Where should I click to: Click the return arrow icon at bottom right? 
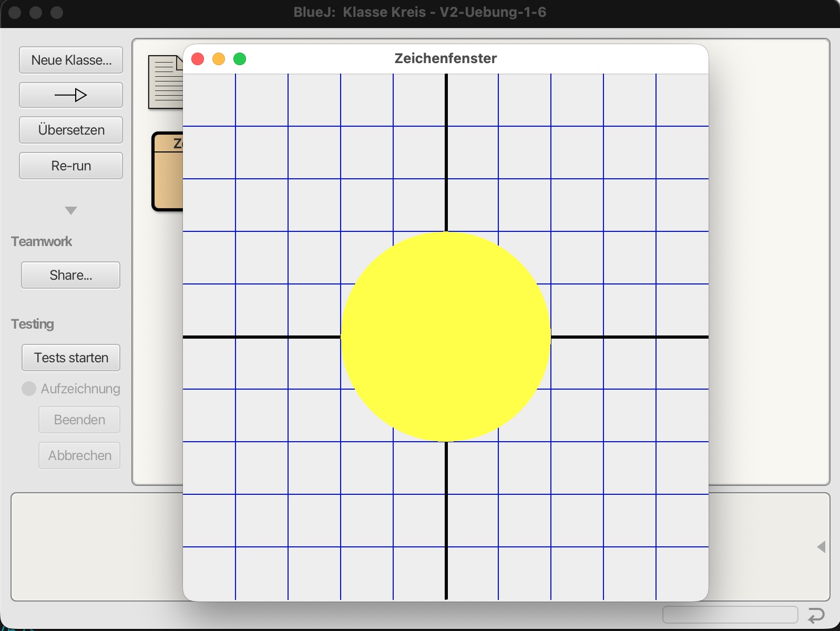click(x=816, y=615)
